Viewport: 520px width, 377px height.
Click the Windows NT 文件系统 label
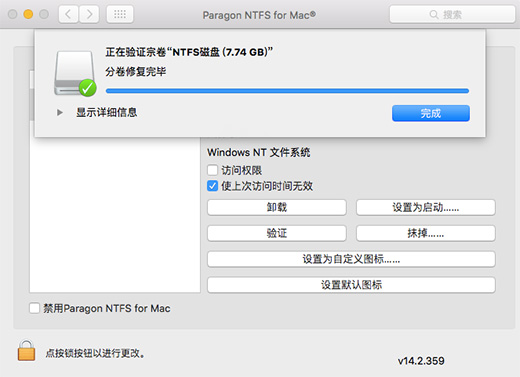point(259,152)
